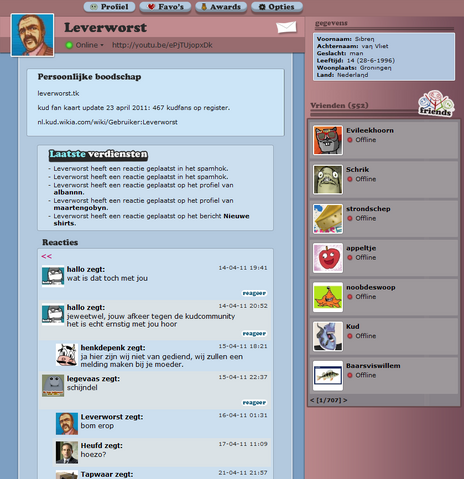Click henkdepenk's cow avatar
The image size is (464, 479).
click(x=67, y=355)
